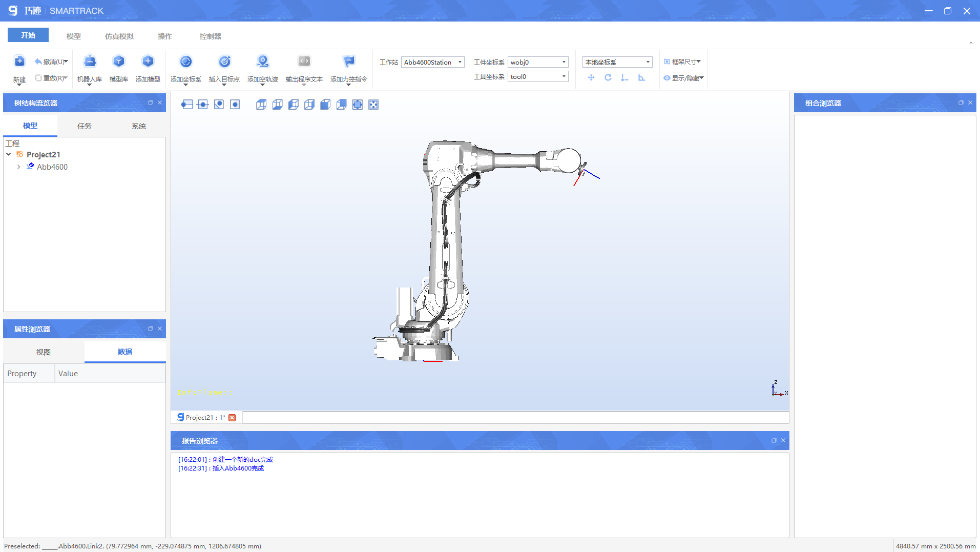Switch to the 操作 ribbon tab

(165, 36)
